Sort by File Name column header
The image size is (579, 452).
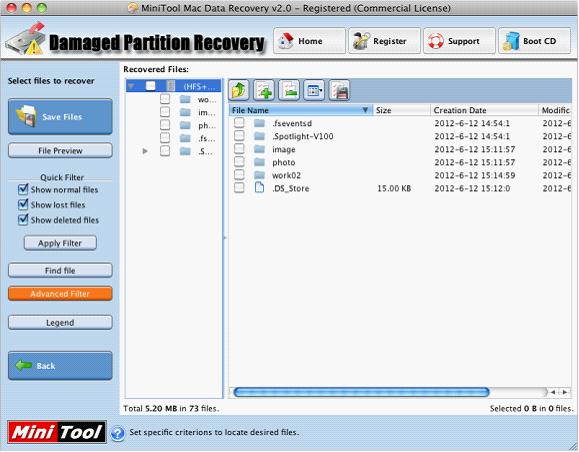pos(301,110)
